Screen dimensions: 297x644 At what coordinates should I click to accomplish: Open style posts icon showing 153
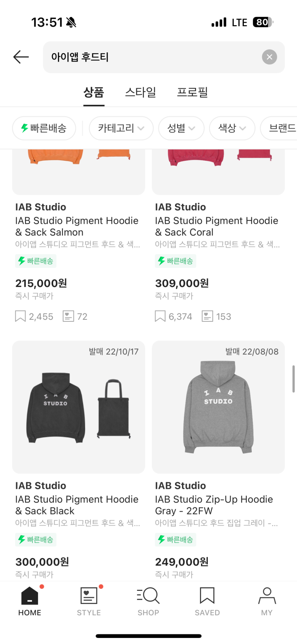[x=207, y=316]
